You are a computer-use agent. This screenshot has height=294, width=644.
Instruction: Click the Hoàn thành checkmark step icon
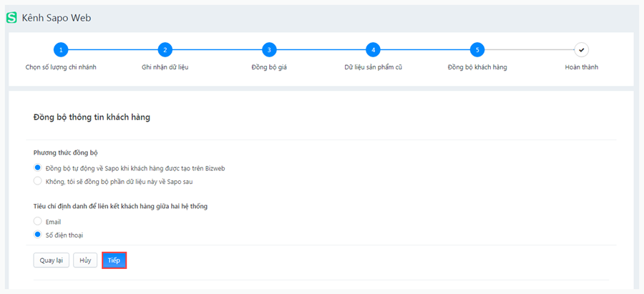(582, 50)
